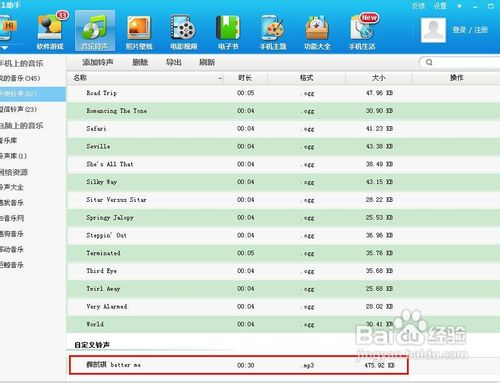Click the 475.92 KB size value
This screenshot has width=500, height=383.
(x=379, y=365)
